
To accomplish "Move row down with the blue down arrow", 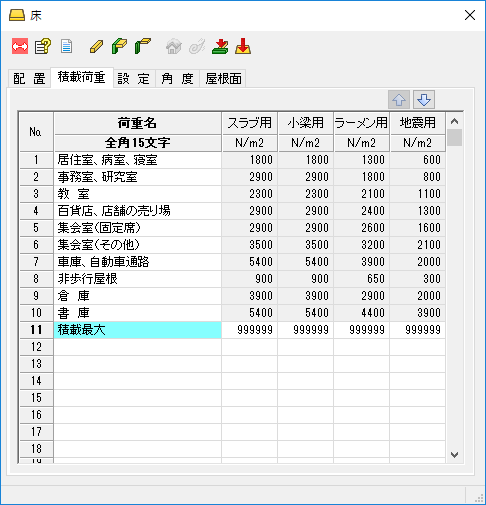I will pos(424,99).
